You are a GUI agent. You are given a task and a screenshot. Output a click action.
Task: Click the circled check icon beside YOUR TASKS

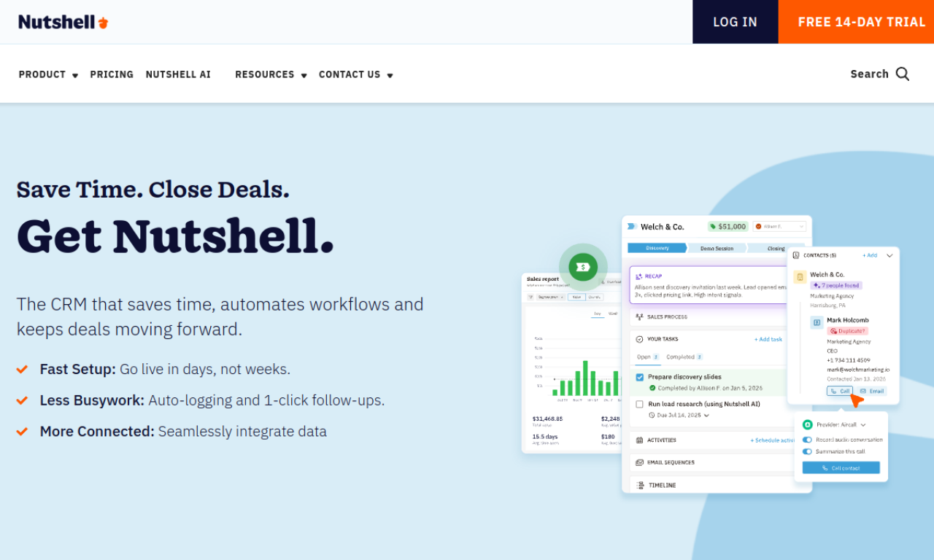click(x=639, y=339)
